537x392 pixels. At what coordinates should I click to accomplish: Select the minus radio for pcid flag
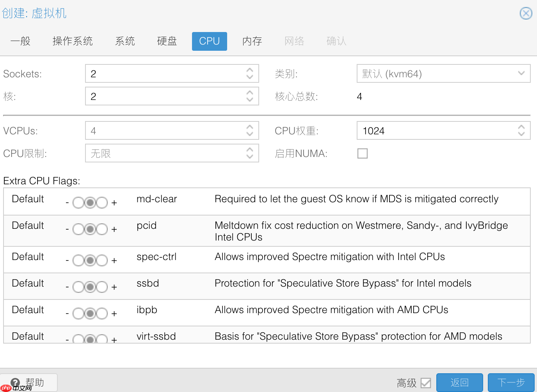pyautogui.click(x=78, y=229)
